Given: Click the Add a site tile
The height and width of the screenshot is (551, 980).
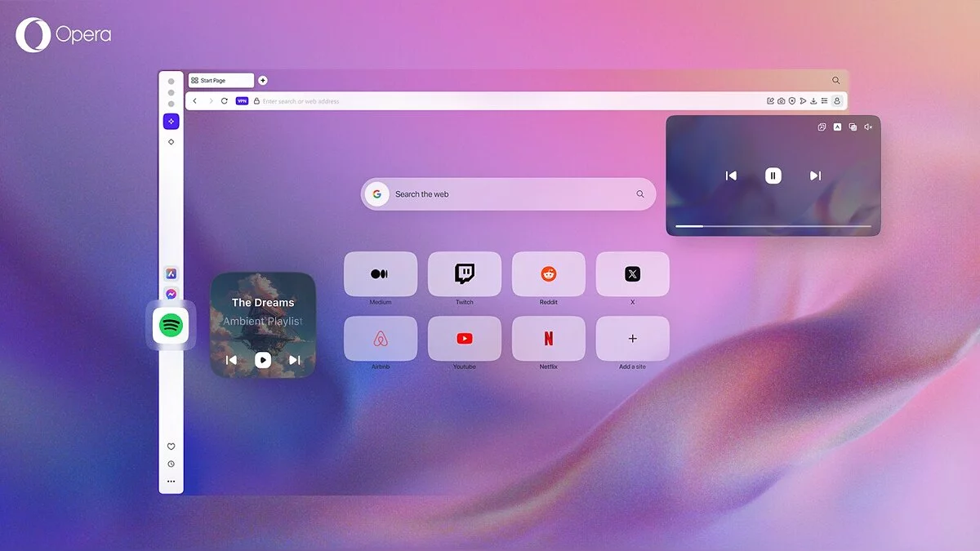Looking at the screenshot, I should tap(633, 339).
